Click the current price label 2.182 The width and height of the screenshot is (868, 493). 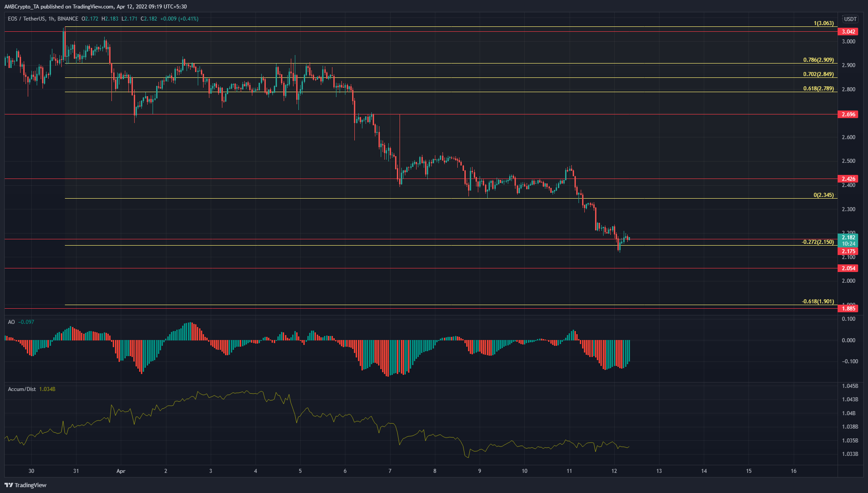point(849,237)
